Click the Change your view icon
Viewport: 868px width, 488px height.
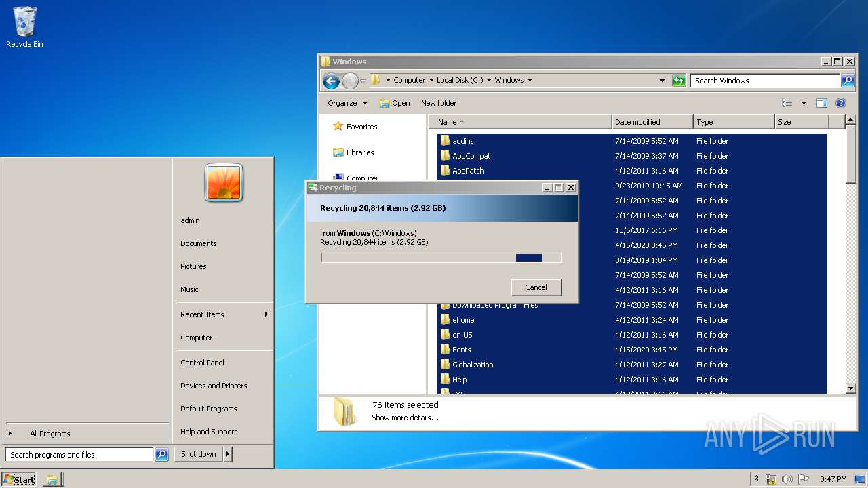[787, 103]
